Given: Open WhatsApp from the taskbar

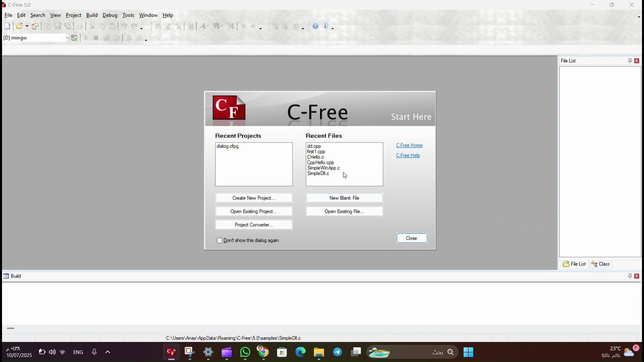Looking at the screenshot, I should click(x=245, y=352).
